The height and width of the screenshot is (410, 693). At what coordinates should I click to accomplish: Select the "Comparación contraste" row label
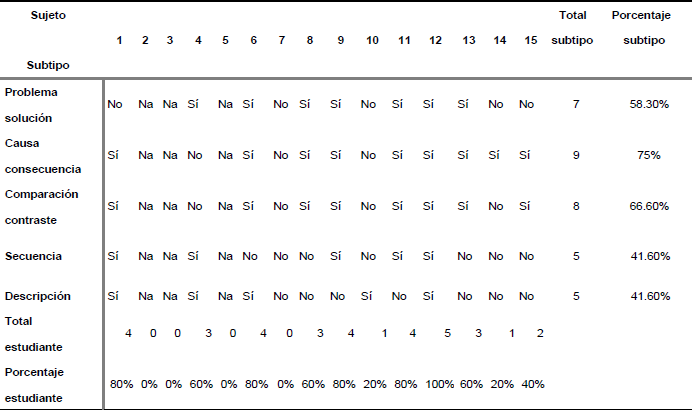[41, 206]
